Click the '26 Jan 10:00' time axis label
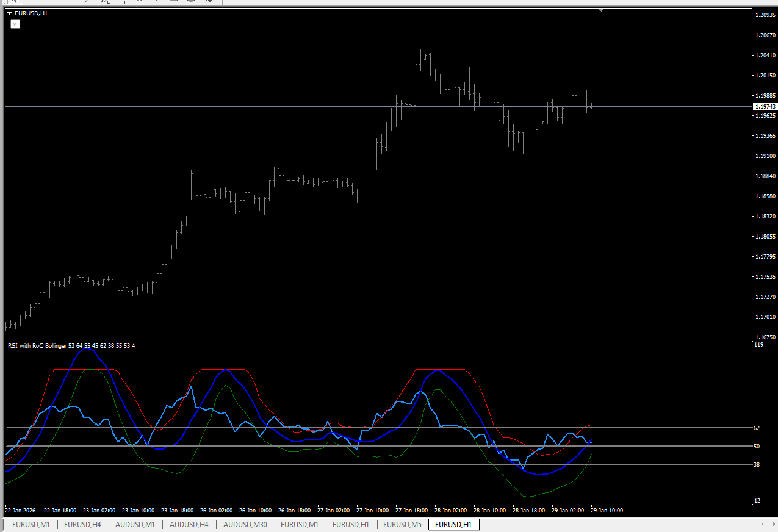This screenshot has width=778, height=532. (x=255, y=510)
